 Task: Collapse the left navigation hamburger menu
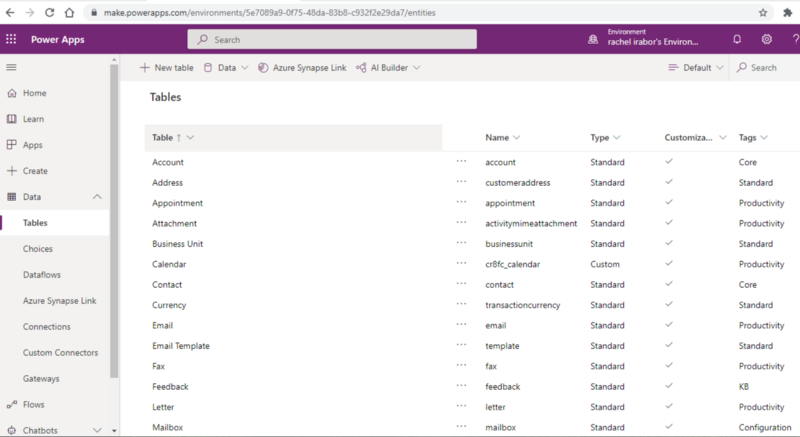[x=11, y=67]
